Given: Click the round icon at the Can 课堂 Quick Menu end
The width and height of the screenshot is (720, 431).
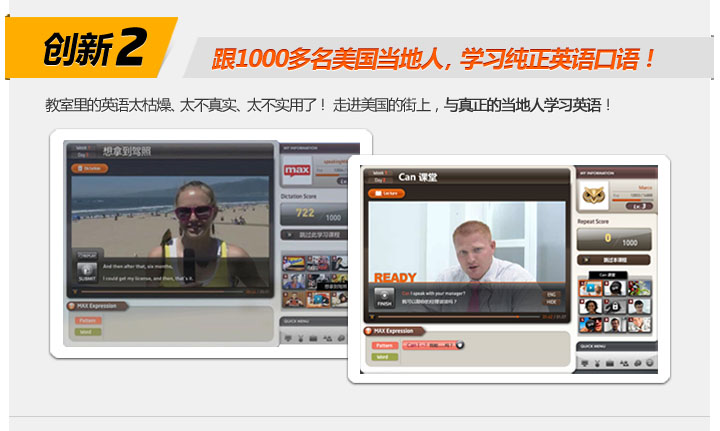Looking at the screenshot, I should [649, 363].
